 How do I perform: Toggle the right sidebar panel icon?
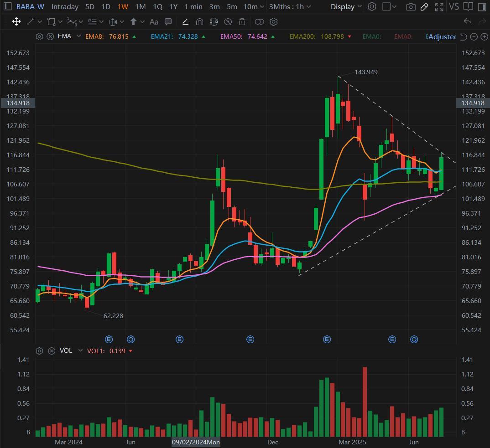pos(482,6)
